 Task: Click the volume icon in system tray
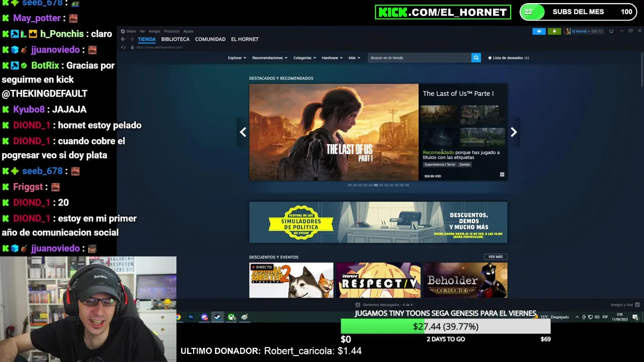coord(598,317)
